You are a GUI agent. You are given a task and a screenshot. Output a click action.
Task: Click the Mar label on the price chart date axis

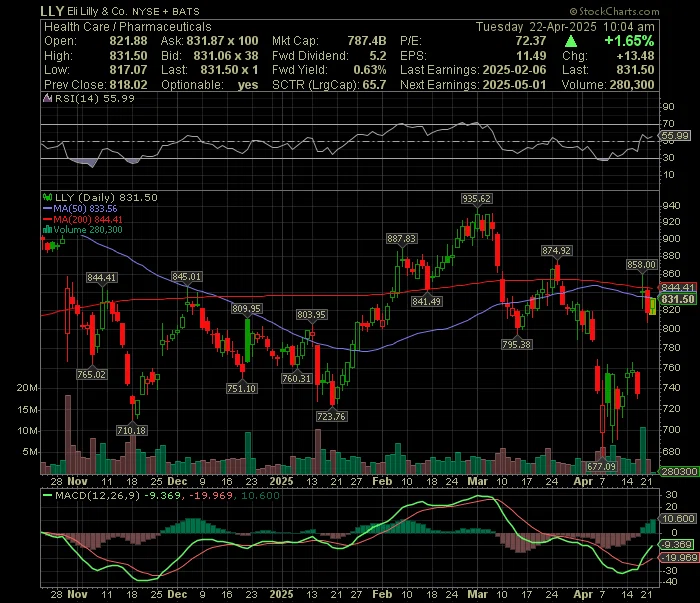click(x=477, y=482)
